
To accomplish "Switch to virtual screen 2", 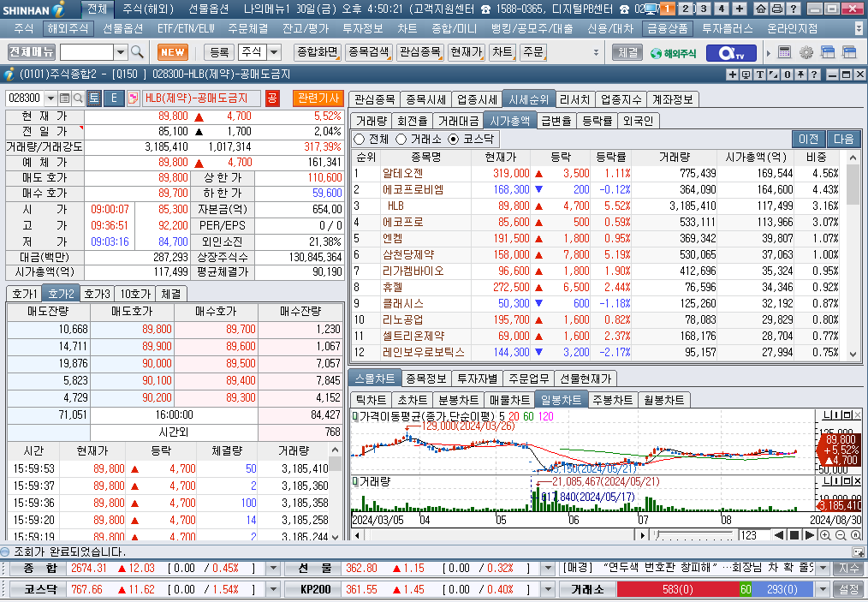I will [x=686, y=9].
